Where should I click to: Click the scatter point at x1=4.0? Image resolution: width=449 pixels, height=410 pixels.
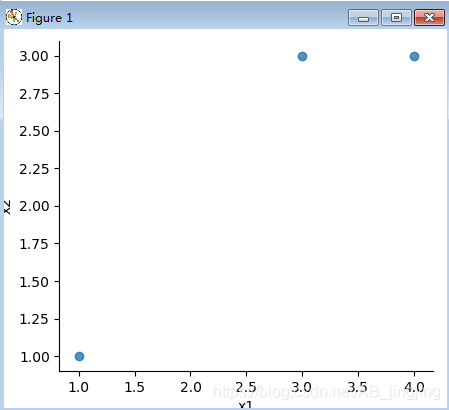[414, 56]
